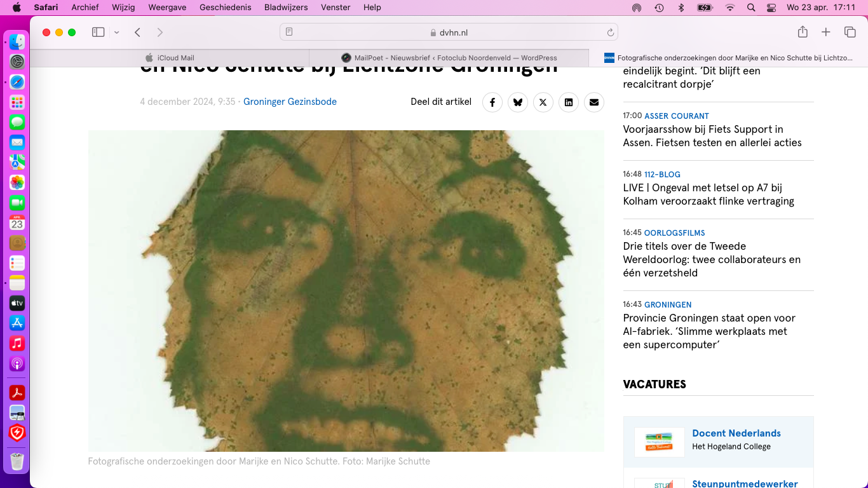Switch to the iCloud Mail tab

(170, 58)
